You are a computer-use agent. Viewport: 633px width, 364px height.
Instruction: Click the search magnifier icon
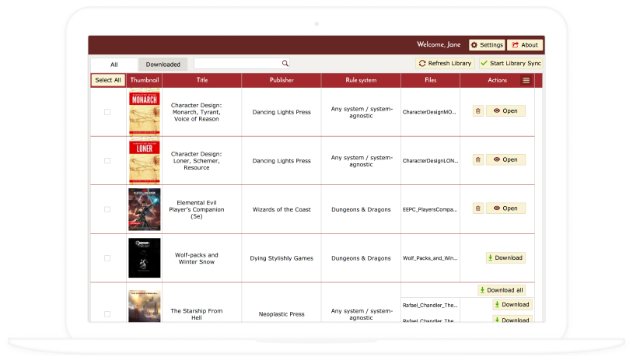click(285, 64)
